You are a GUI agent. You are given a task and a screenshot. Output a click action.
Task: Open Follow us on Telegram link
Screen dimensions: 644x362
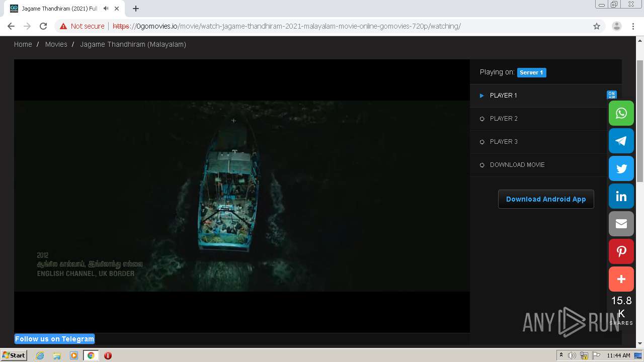pos(54,339)
